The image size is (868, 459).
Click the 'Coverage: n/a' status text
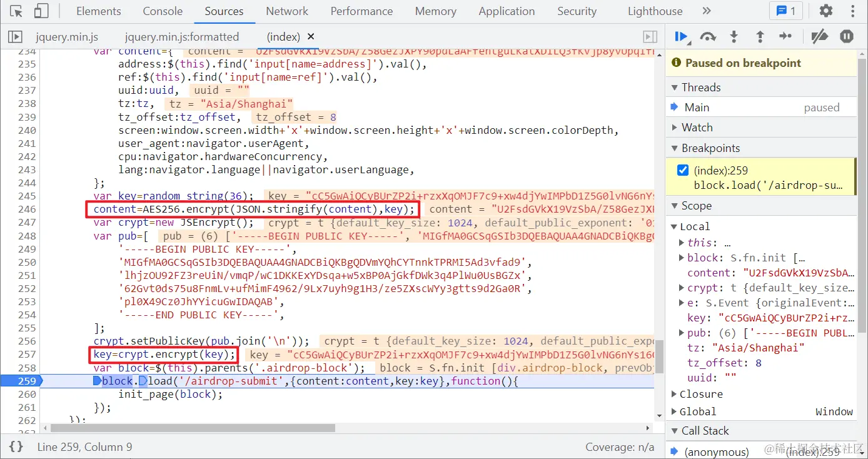620,446
